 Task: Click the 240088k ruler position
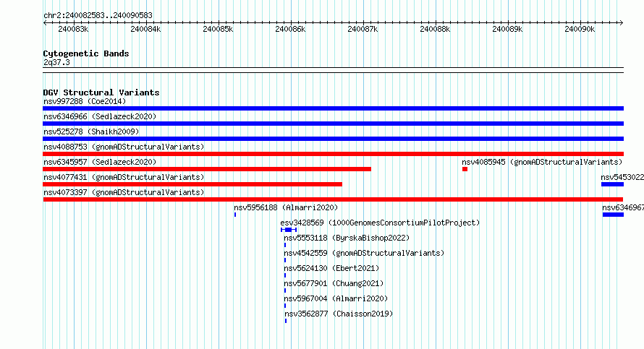(x=435, y=29)
